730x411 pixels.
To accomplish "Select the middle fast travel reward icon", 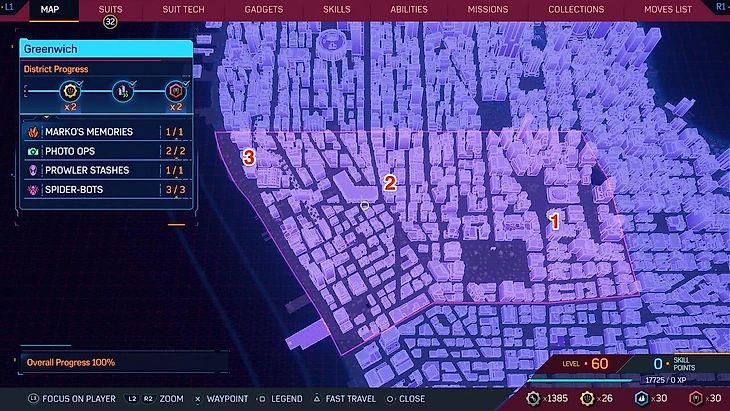I will tap(122, 93).
